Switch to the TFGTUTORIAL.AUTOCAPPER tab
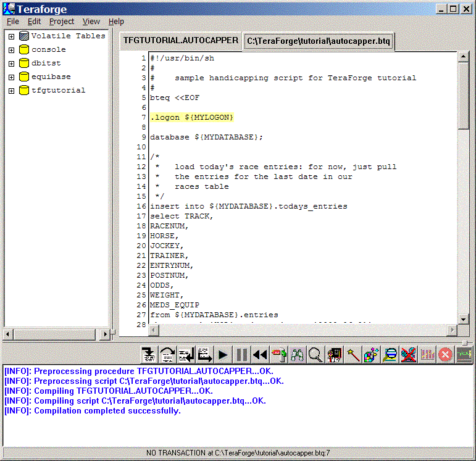Screen dimensions: 476x461 pos(181,40)
